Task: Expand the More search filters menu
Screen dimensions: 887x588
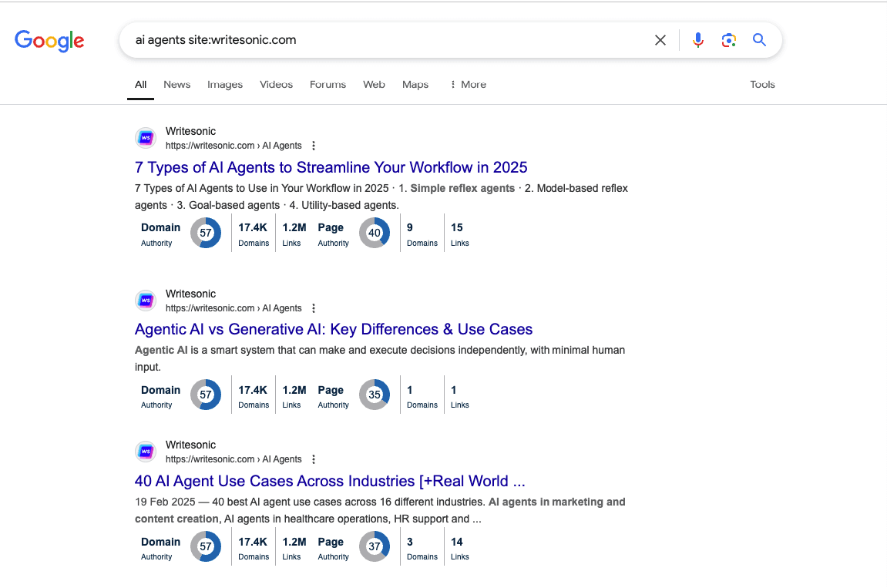Action: 468,85
